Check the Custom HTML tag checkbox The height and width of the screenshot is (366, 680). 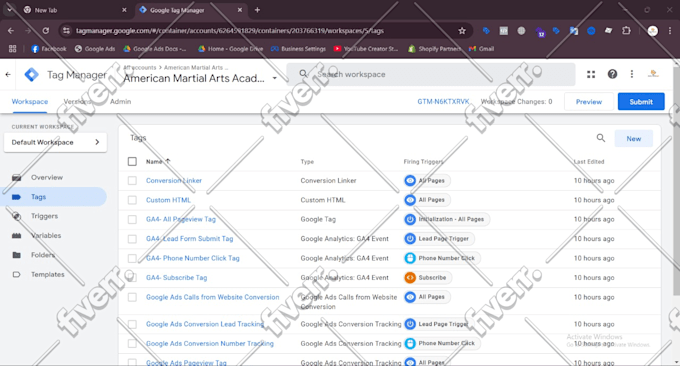(132, 200)
